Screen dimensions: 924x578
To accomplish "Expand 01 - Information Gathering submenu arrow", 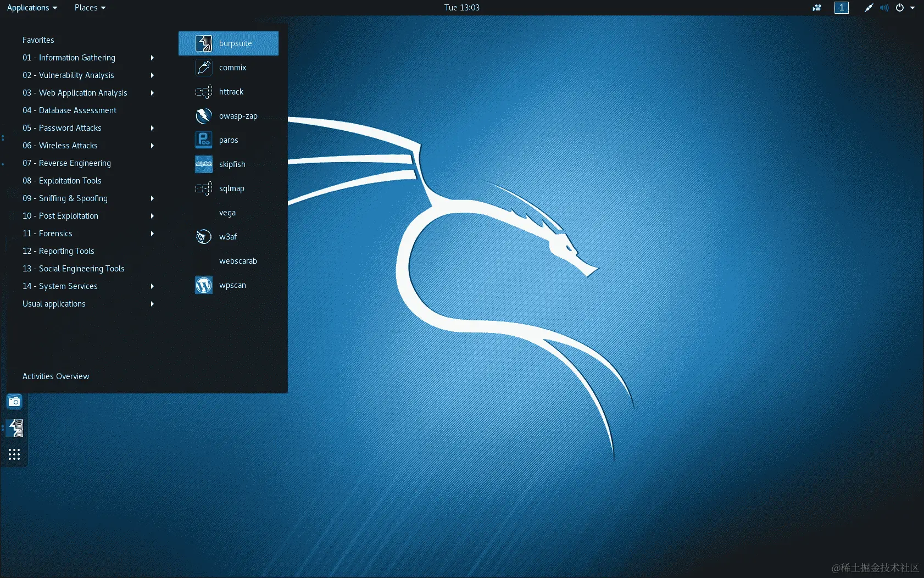I will (x=152, y=58).
